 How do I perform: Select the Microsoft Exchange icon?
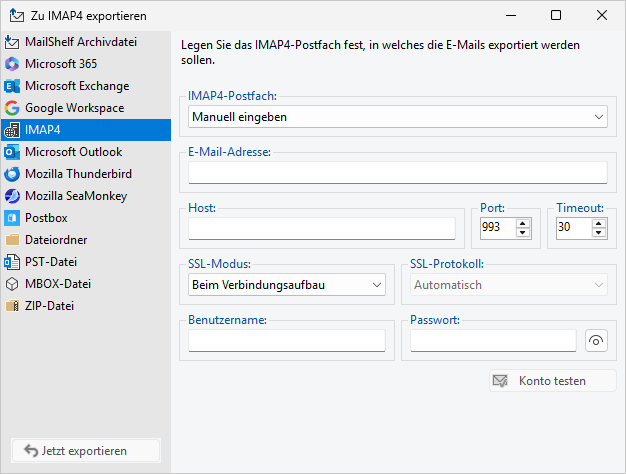[12, 86]
